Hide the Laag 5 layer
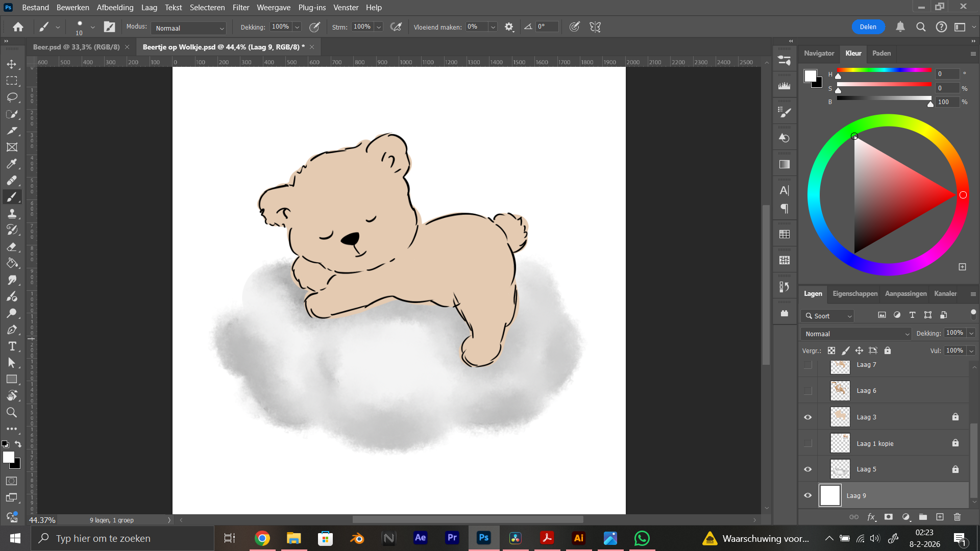980x551 pixels. [x=807, y=469]
